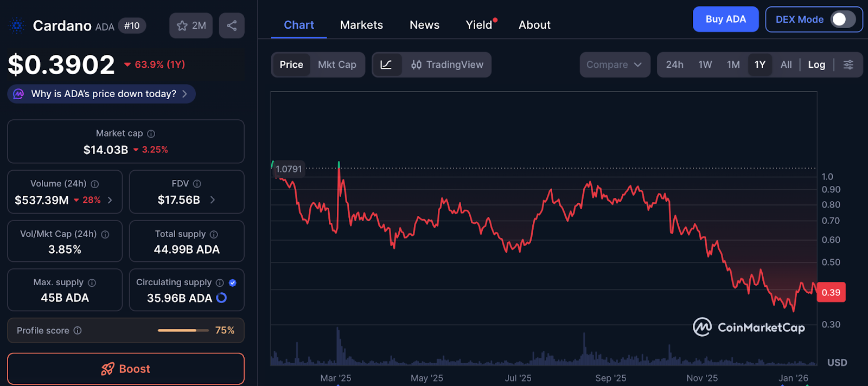Click Circulating supply verified badge
868x386 pixels.
(x=233, y=282)
